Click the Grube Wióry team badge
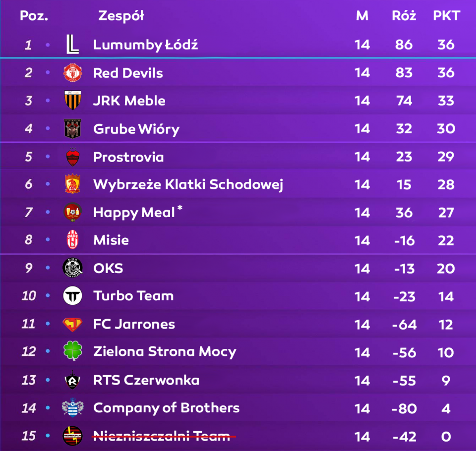This screenshot has width=476, height=451. [72, 129]
